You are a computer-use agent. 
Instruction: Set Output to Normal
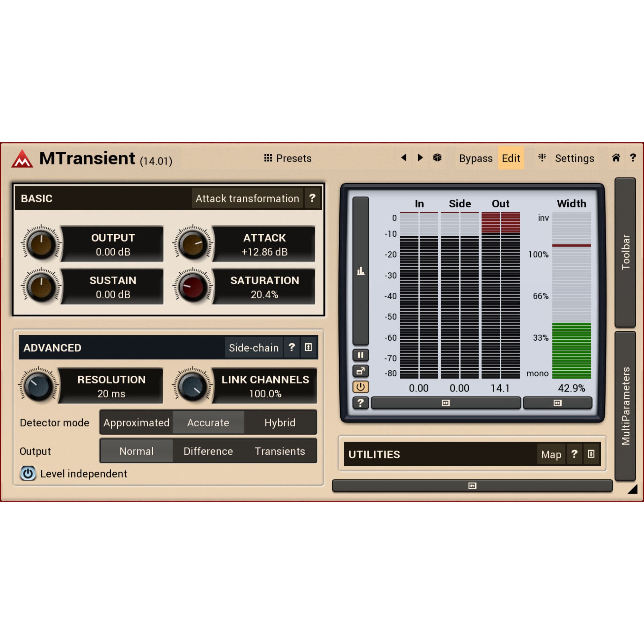(x=136, y=451)
